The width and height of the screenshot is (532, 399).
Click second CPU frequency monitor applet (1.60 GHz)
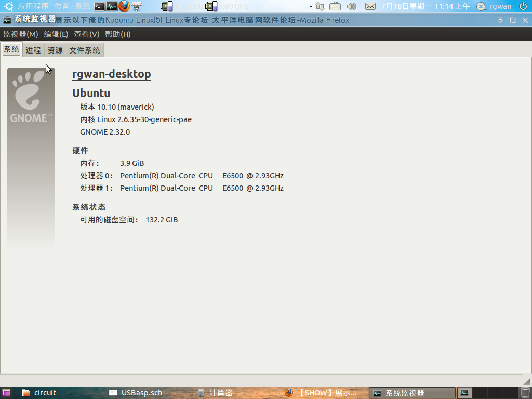pos(227,6)
